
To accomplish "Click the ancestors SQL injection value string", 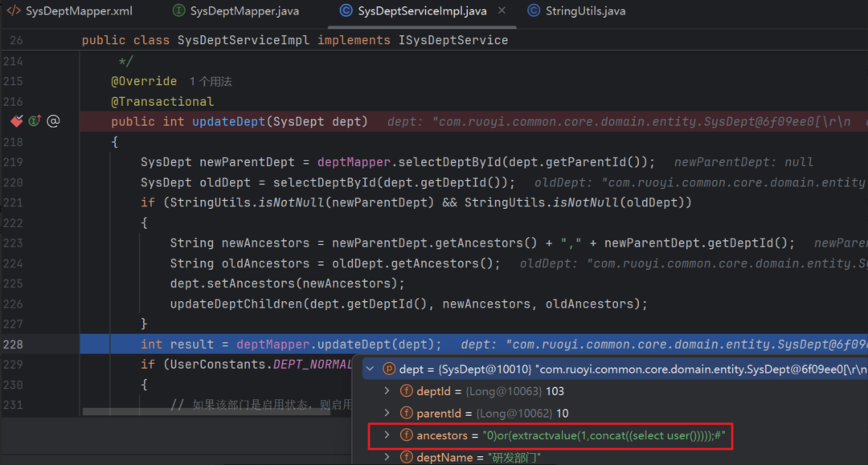I will (x=604, y=436).
